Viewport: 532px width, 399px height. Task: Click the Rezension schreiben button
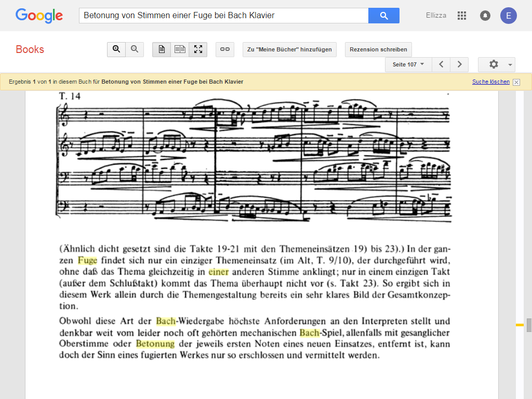tap(378, 49)
